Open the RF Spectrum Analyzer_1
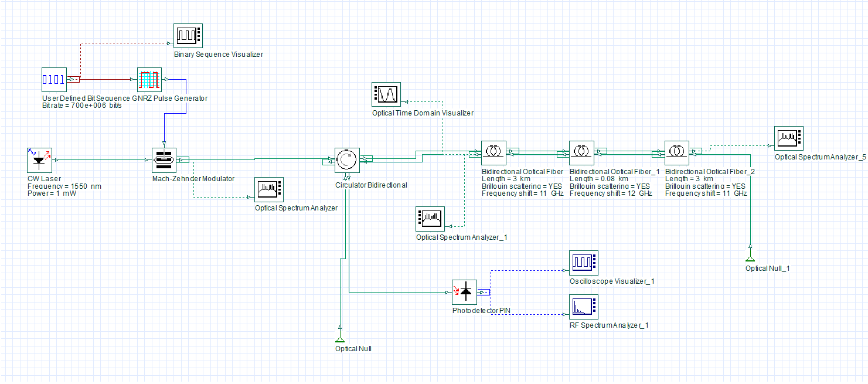The image size is (868, 384). pyautogui.click(x=583, y=307)
